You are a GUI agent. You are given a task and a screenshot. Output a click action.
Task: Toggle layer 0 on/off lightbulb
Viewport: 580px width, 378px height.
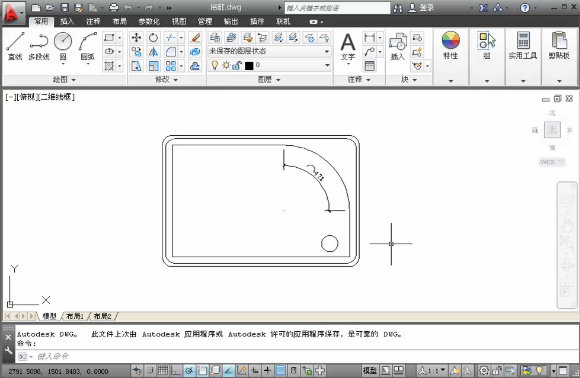tap(215, 65)
